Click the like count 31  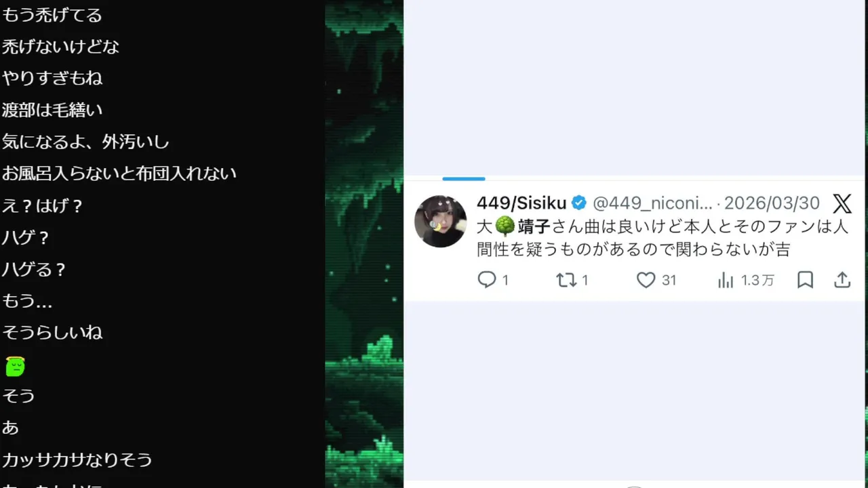[x=669, y=280]
